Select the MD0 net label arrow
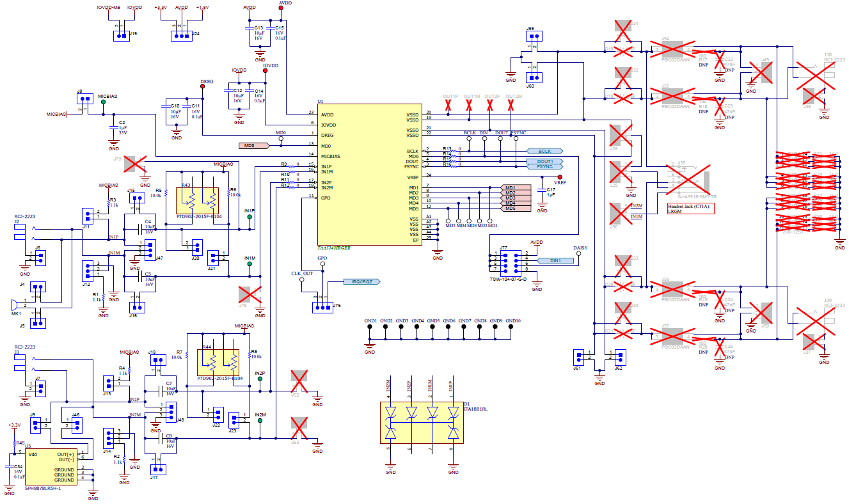The width and height of the screenshot is (856, 504). pos(253,146)
